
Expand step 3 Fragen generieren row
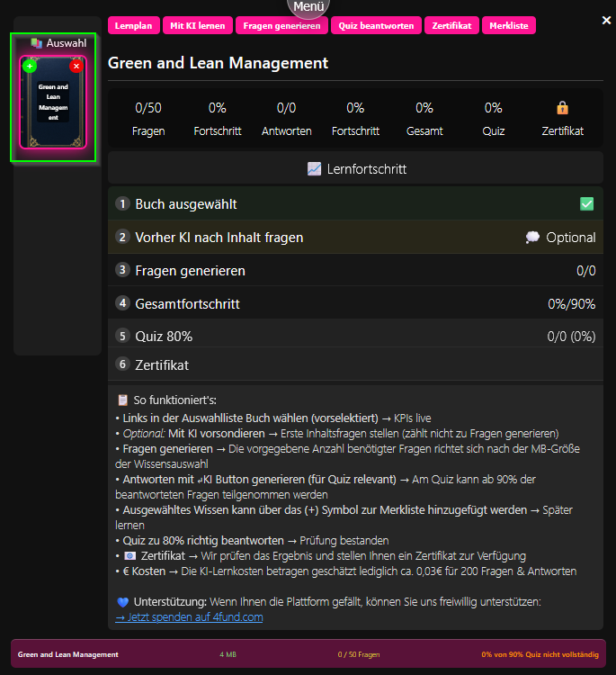(x=355, y=271)
